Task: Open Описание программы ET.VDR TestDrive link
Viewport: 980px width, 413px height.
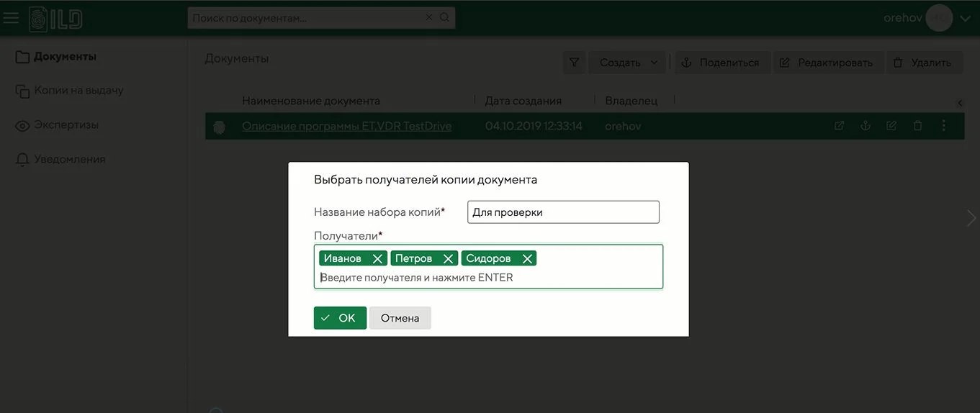Action: pos(347,126)
